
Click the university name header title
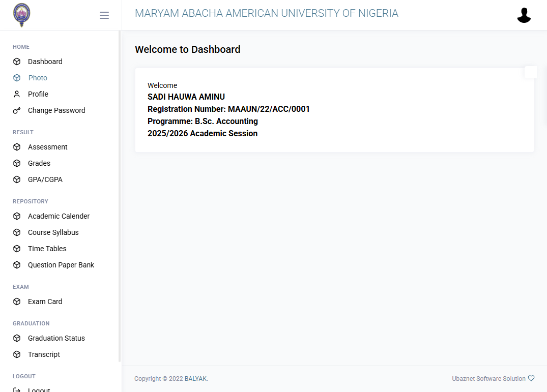coord(267,13)
